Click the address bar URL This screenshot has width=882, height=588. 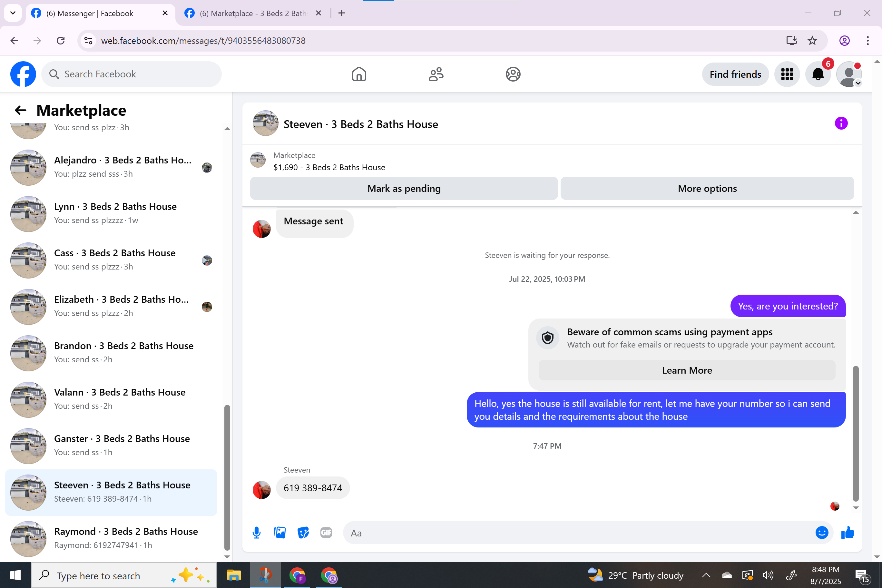pyautogui.click(x=203, y=41)
